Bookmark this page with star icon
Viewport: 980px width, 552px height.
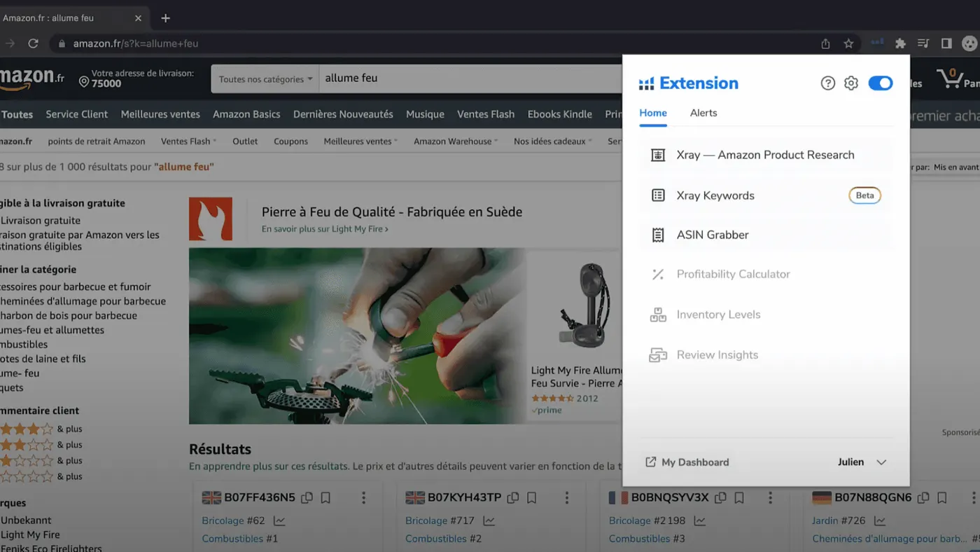point(848,43)
